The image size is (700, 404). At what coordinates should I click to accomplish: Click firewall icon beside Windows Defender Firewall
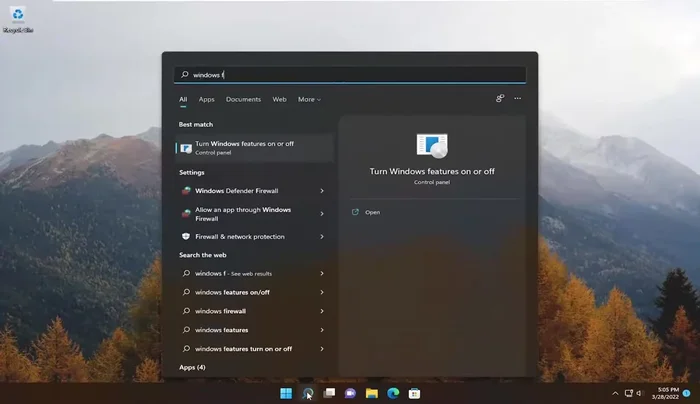186,191
